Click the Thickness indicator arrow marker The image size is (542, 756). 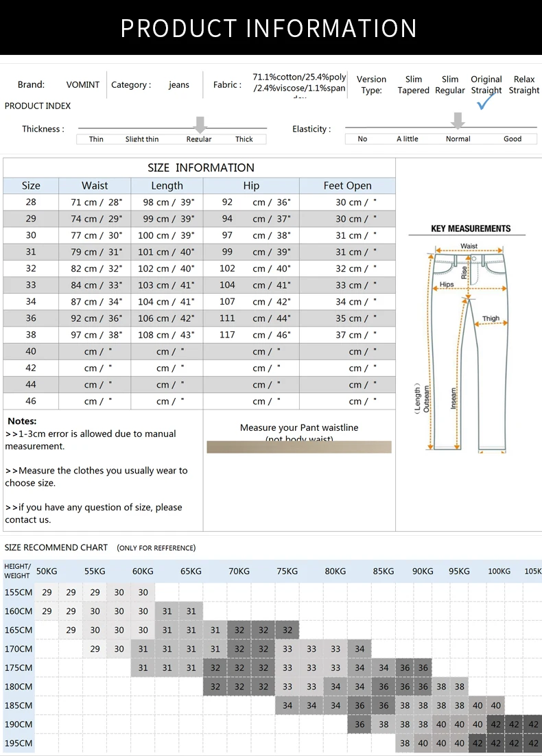click(x=200, y=124)
